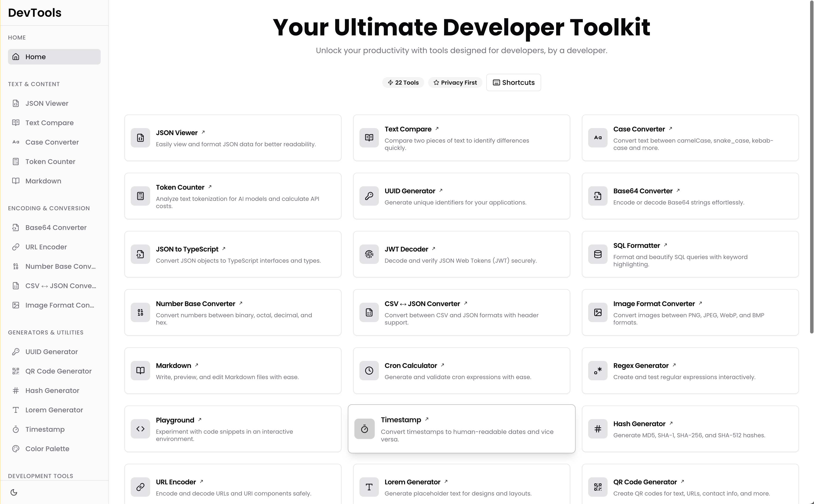Toggle dark mode with the moon icon
This screenshot has width=814, height=504.
[x=14, y=492]
